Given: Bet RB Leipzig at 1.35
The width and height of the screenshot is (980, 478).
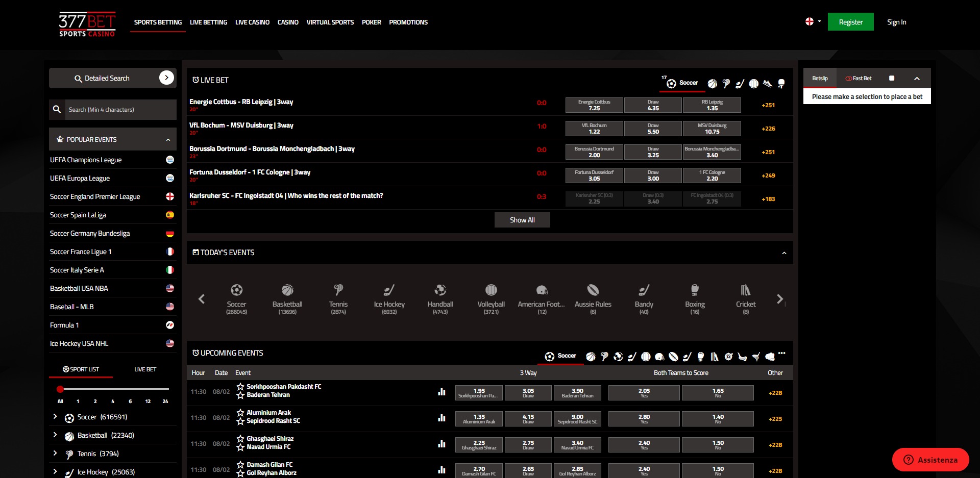Looking at the screenshot, I should tap(712, 105).
